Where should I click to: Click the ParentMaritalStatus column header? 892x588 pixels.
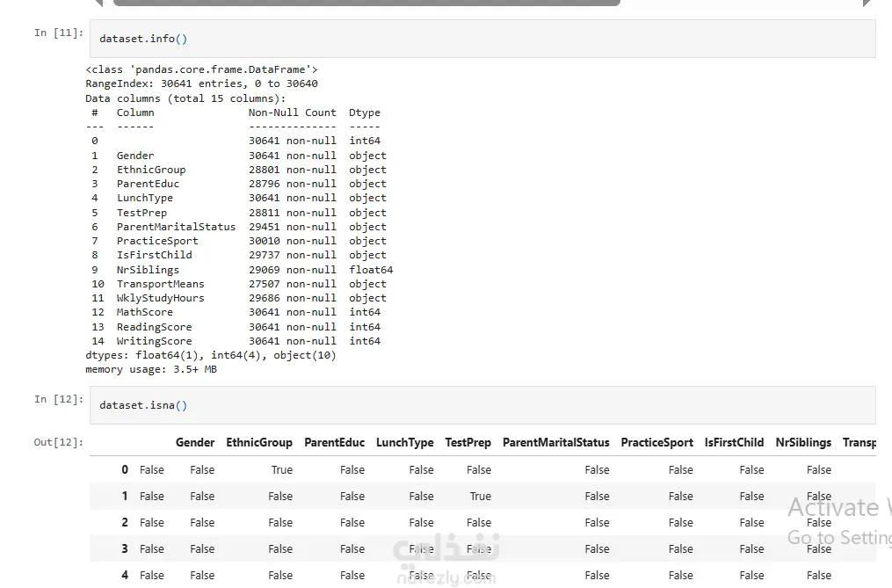coord(555,443)
